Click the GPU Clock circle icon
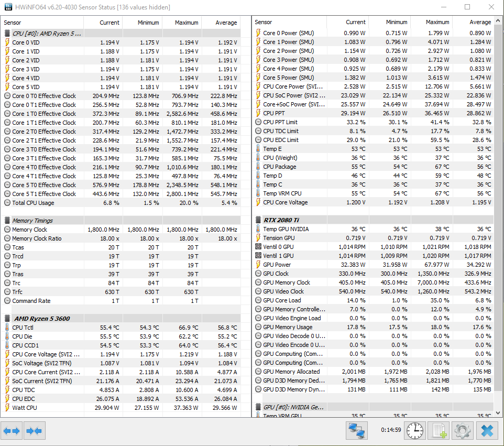This screenshot has width=504, height=446. [258, 274]
